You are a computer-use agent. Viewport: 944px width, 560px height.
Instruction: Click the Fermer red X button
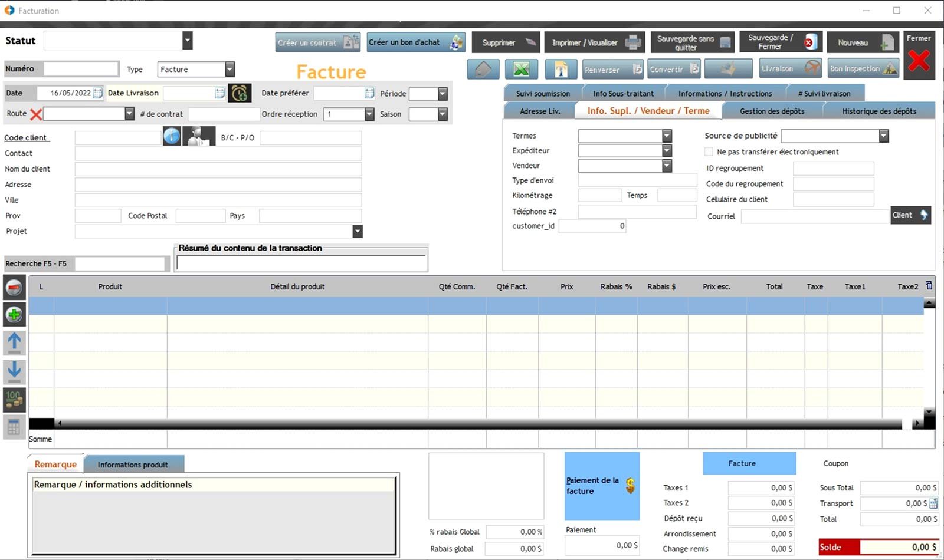point(919,55)
